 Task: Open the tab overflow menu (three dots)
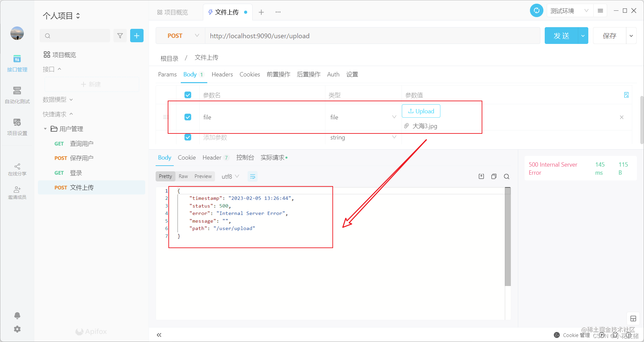(278, 12)
